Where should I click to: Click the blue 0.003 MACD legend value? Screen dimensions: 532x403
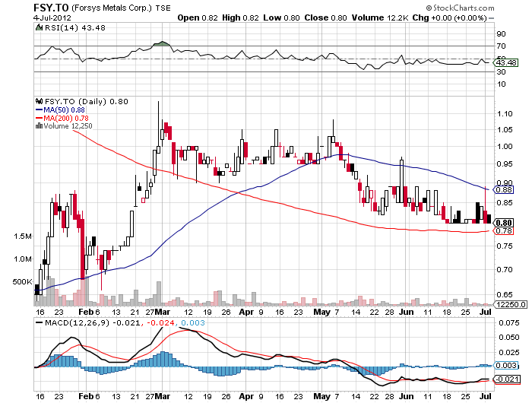[193, 323]
